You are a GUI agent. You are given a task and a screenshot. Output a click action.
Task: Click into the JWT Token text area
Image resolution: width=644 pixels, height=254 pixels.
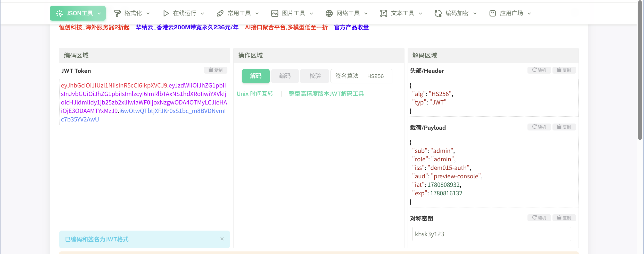tap(144, 102)
